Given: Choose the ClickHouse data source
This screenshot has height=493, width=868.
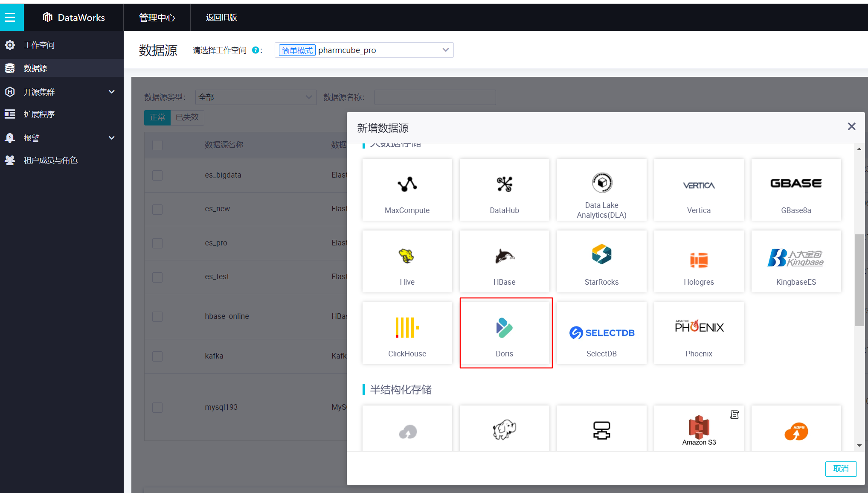Looking at the screenshot, I should click(x=407, y=333).
